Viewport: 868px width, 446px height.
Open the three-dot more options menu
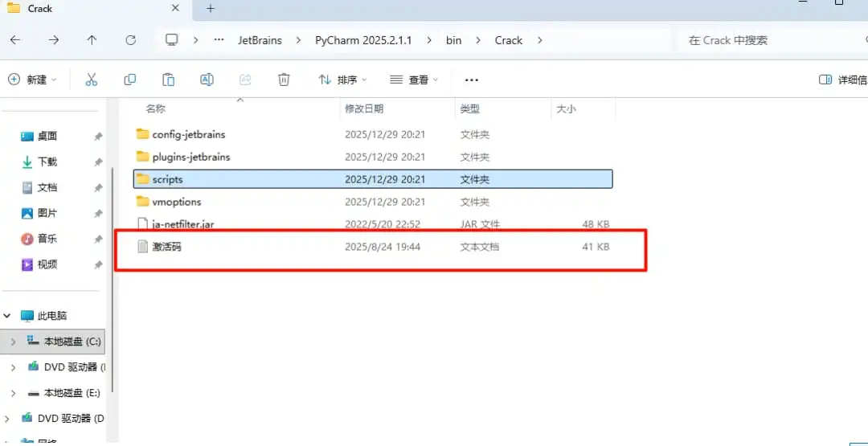point(471,80)
